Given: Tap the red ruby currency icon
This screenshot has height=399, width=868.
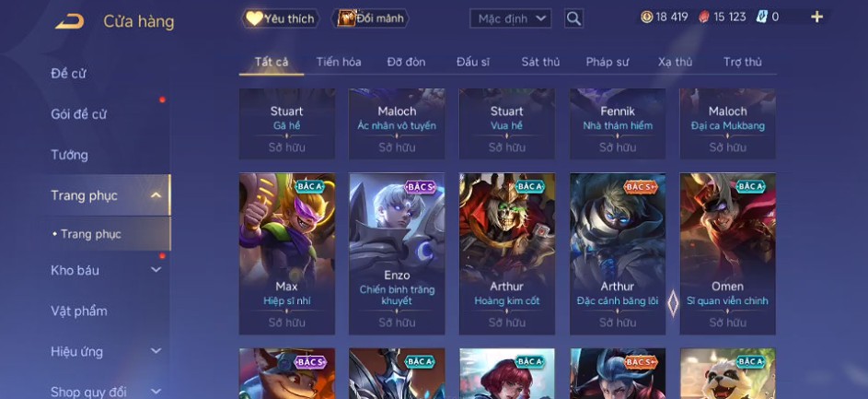Looking at the screenshot, I should coord(703,18).
